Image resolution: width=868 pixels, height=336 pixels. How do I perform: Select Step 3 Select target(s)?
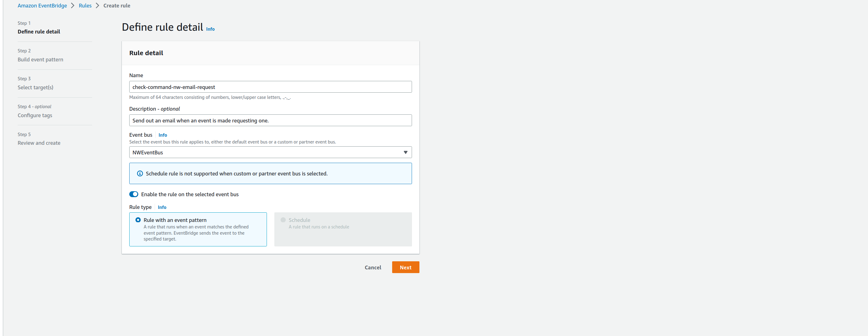(35, 88)
